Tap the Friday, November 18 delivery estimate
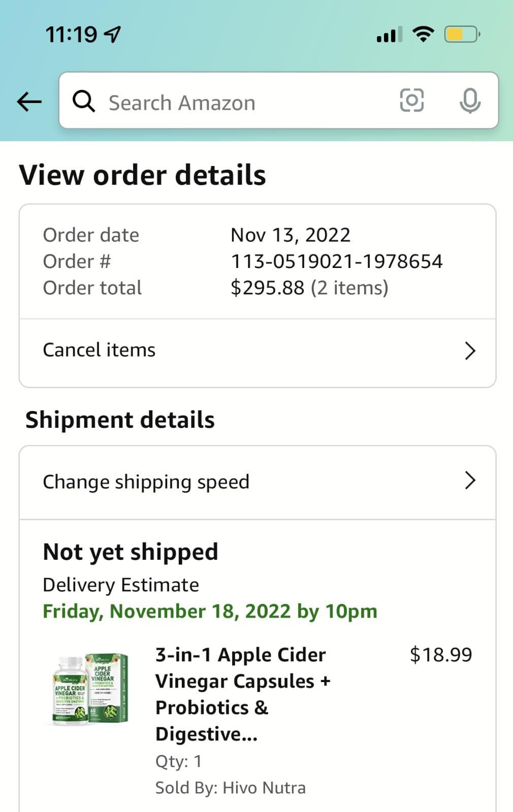513x812 pixels. tap(210, 612)
